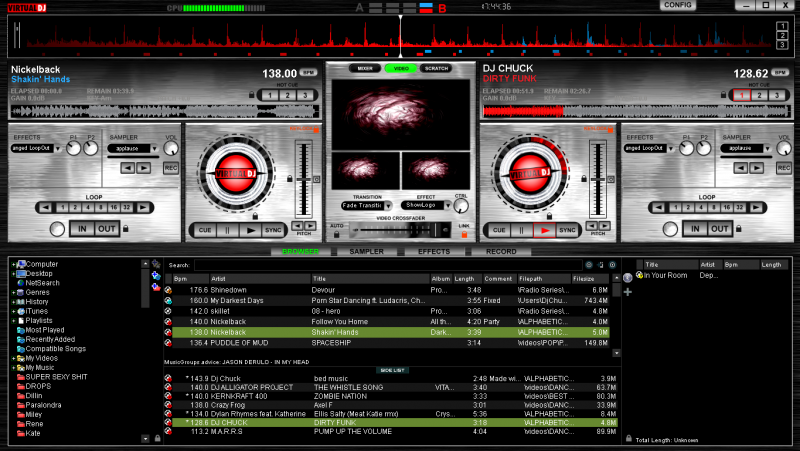The image size is (800, 451).
Task: Click the deck B pitch slider
Action: (x=598, y=180)
